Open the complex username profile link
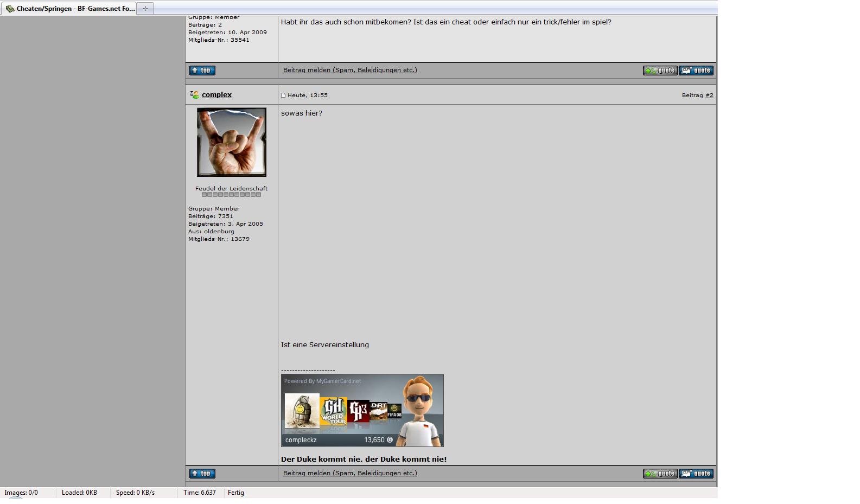 click(x=216, y=95)
